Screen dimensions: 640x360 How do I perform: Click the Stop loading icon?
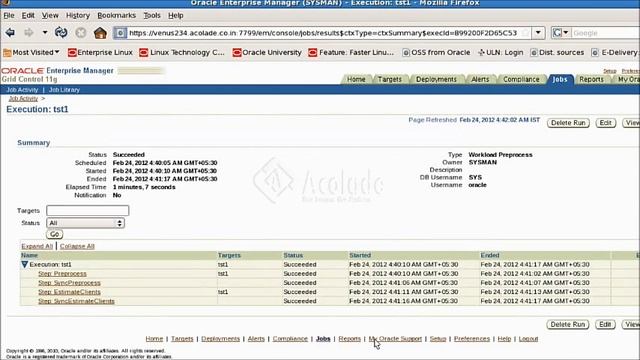(x=81, y=33)
